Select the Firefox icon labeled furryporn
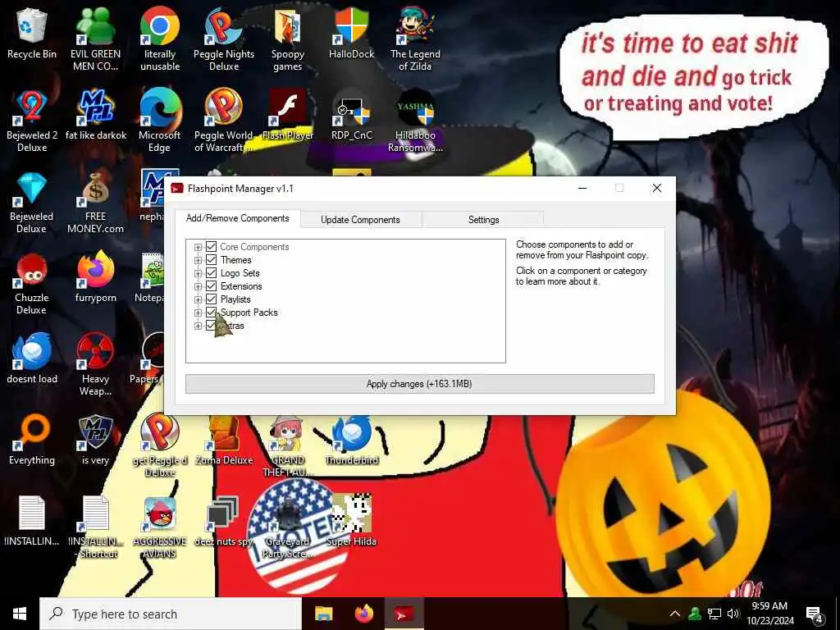This screenshot has height=630, width=840. tap(95, 277)
